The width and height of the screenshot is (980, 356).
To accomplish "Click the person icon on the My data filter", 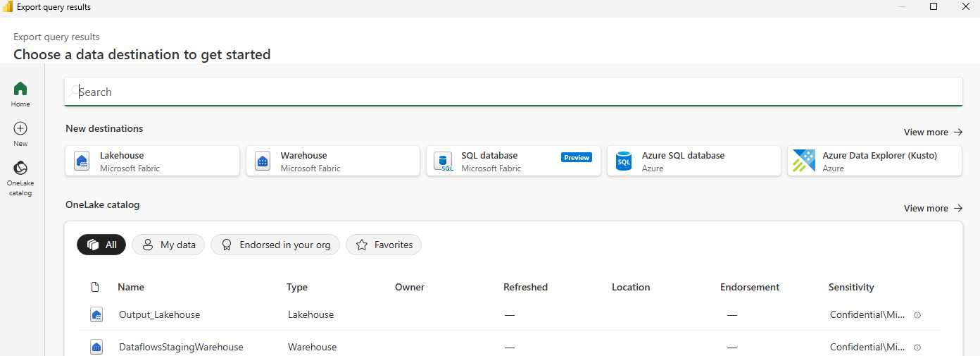I will 148,245.
